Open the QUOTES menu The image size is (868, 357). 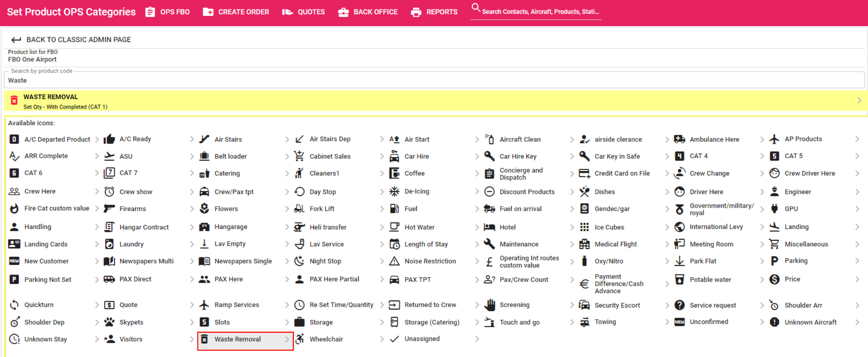tap(304, 12)
